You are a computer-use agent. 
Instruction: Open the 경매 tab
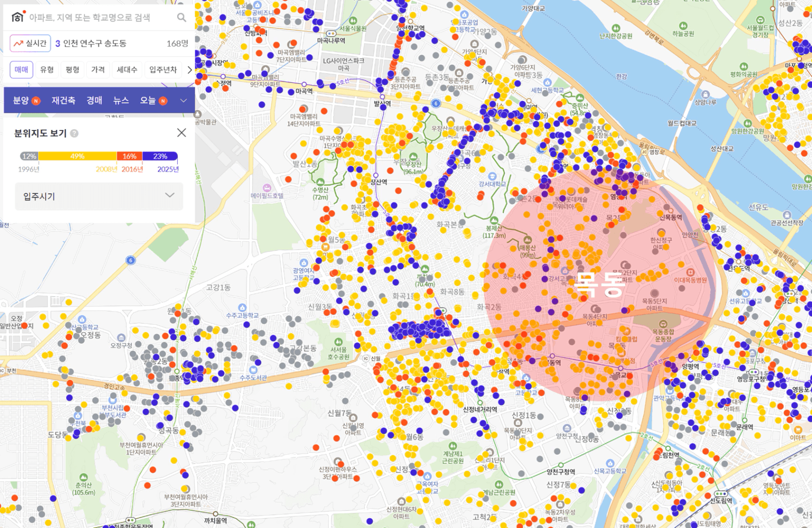(x=94, y=100)
